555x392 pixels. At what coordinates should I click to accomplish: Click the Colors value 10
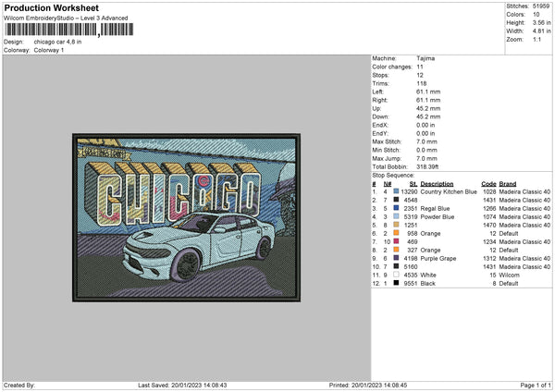pos(536,15)
